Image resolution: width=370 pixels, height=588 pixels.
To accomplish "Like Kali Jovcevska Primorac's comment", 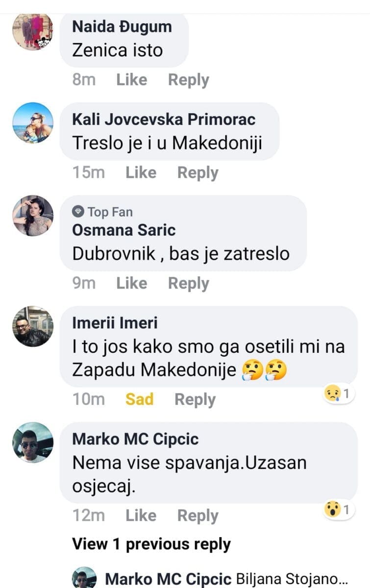I will coord(141,172).
